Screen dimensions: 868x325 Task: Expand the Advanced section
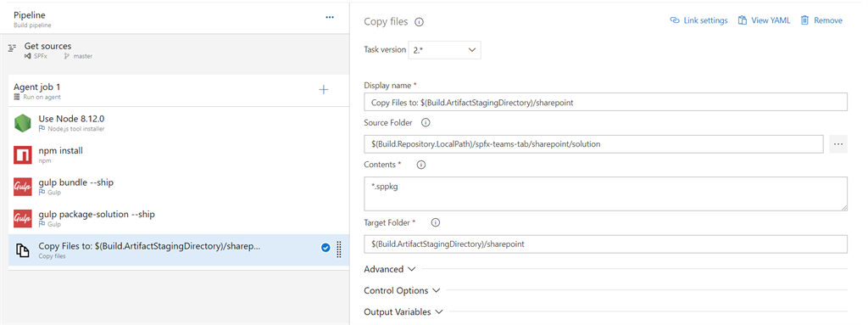pos(390,269)
